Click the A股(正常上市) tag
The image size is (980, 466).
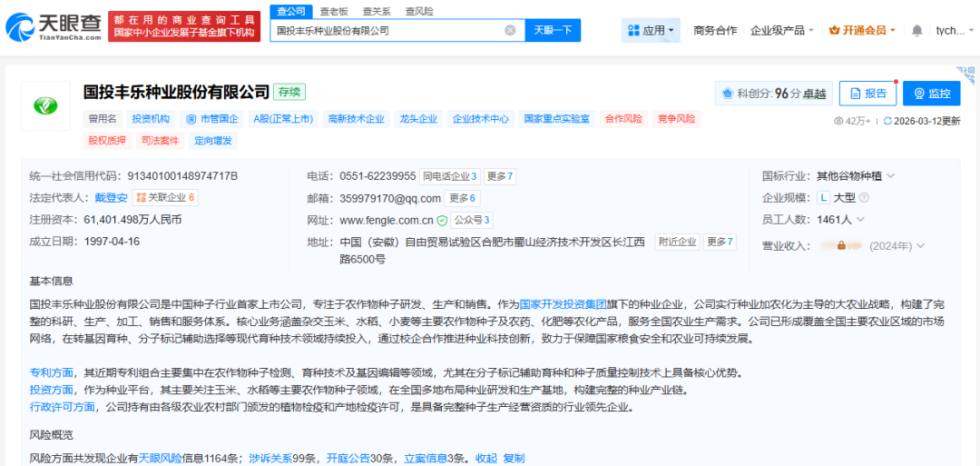point(283,119)
